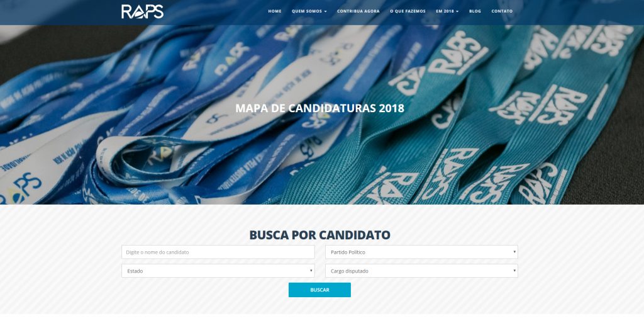
Task: Click the Cargo disputado dropdown arrow
Action: coord(514,270)
